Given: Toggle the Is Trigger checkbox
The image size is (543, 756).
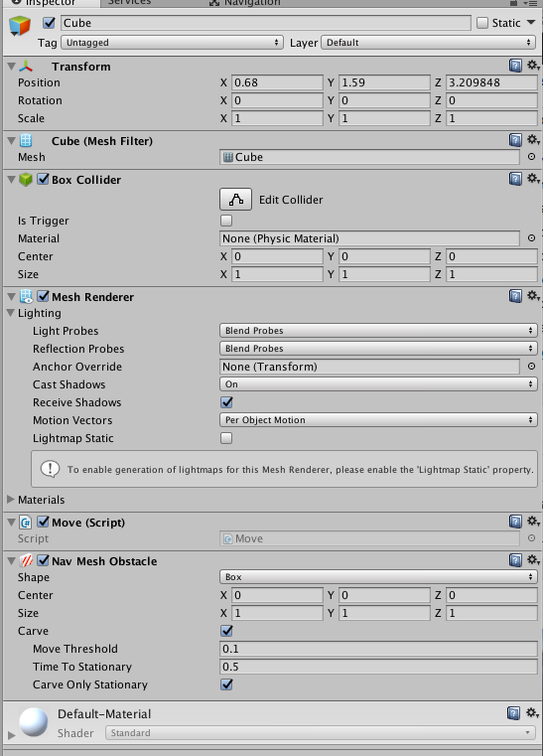Looking at the screenshot, I should click(226, 221).
